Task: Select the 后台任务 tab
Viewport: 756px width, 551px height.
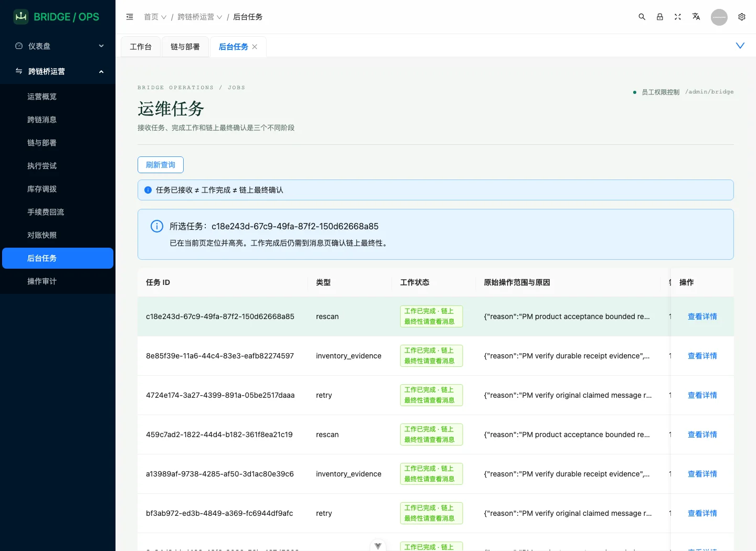Action: 233,47
